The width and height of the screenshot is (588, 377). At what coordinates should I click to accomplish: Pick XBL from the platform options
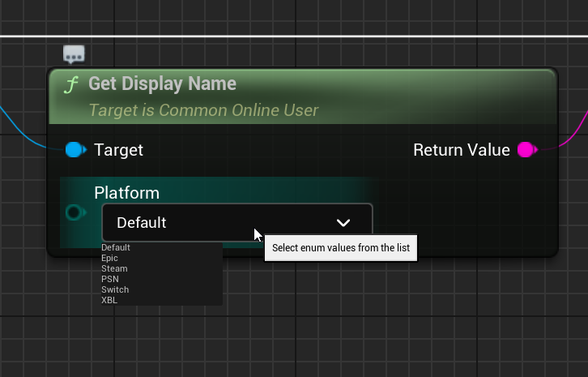[x=162, y=300]
